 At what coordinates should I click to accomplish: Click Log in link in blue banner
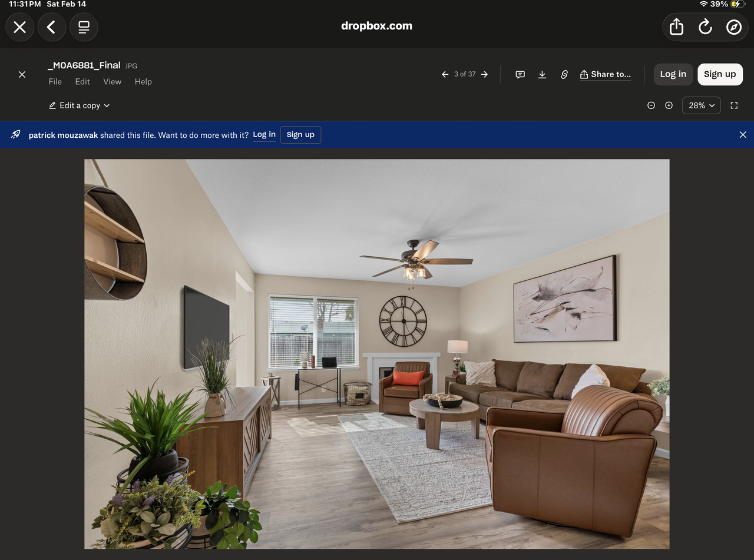click(x=264, y=135)
